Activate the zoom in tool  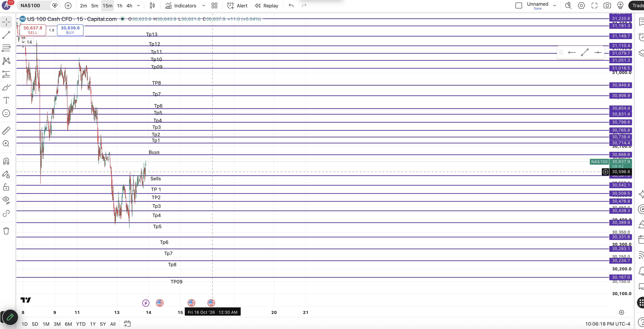tap(6, 144)
